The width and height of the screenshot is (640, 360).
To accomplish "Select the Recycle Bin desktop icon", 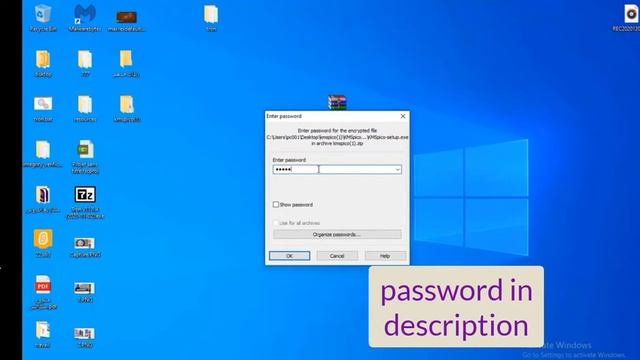I will tap(43, 14).
